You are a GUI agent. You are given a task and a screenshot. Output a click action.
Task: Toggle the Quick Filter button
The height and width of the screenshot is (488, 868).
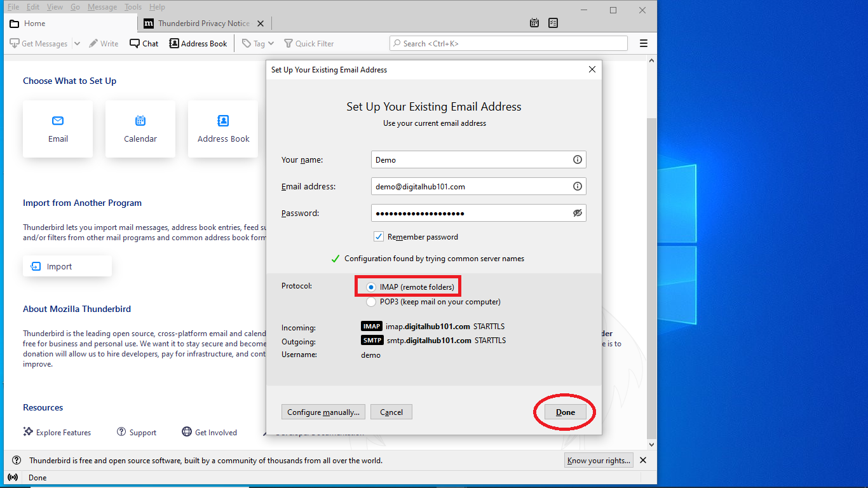[x=309, y=43]
